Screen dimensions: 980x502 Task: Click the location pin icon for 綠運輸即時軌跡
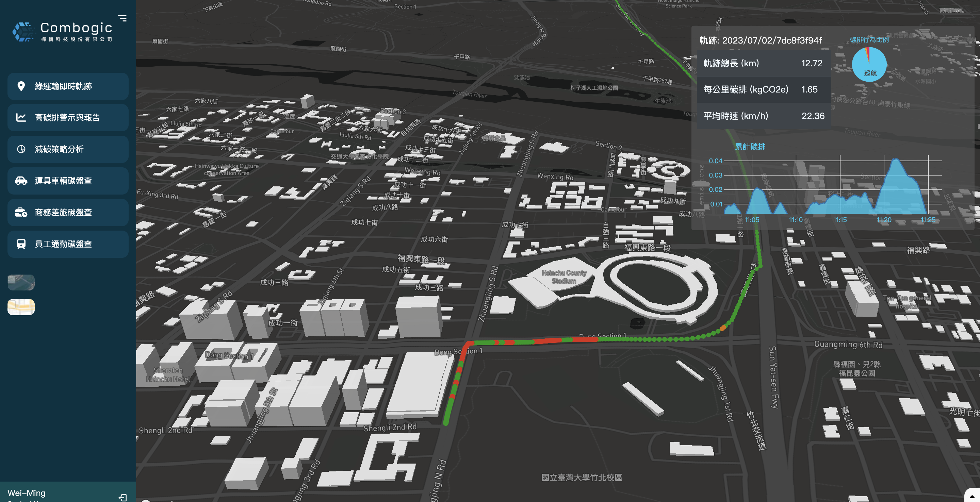point(21,86)
